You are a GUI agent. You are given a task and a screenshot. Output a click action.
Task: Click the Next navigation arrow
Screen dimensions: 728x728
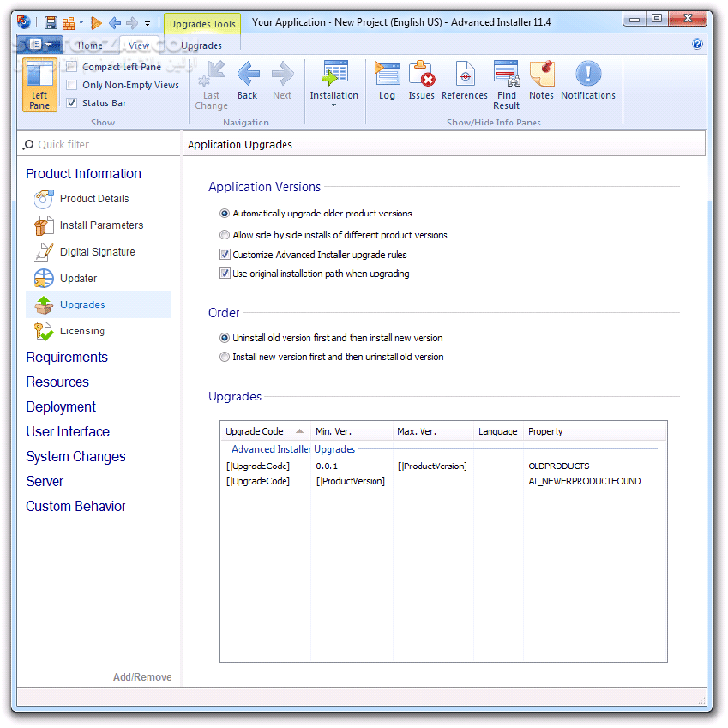click(283, 80)
